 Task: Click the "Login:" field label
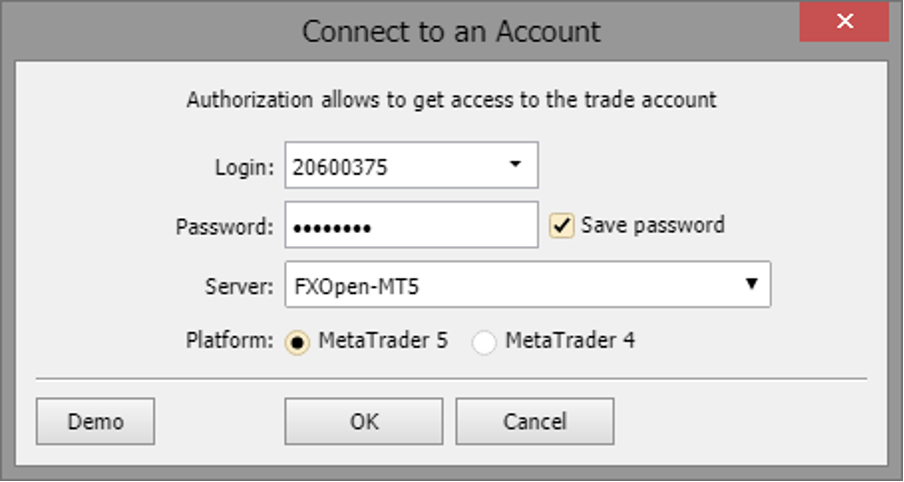point(244,167)
